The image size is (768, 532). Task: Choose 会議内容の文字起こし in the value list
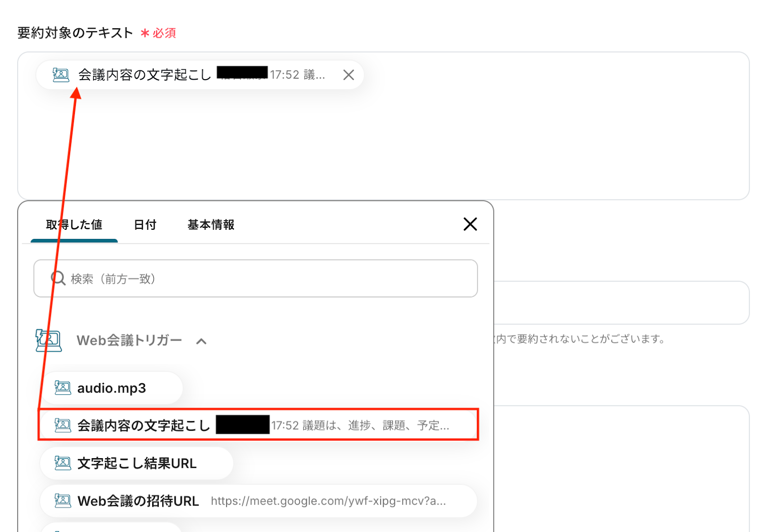(x=258, y=425)
